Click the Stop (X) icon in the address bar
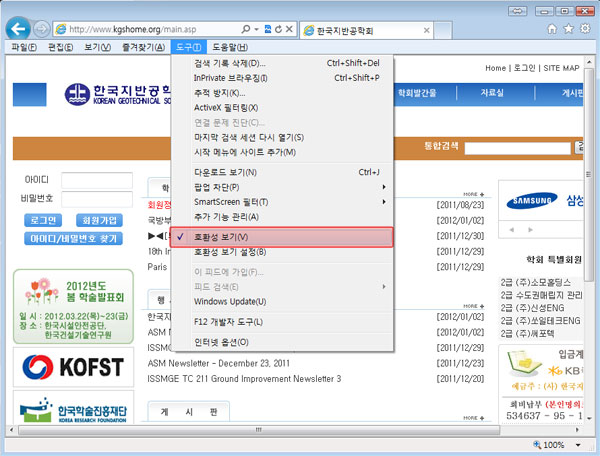The height and width of the screenshot is (456, 600). click(x=289, y=28)
